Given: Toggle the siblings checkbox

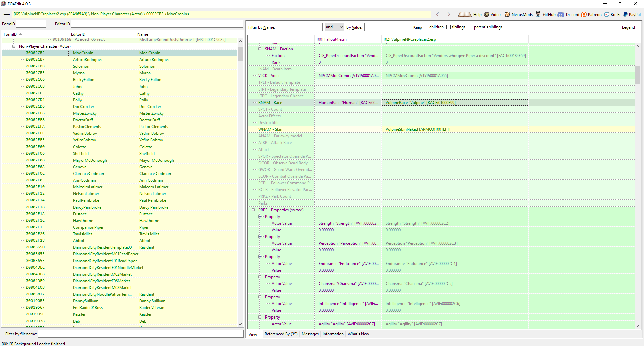Looking at the screenshot, I should tap(448, 27).
